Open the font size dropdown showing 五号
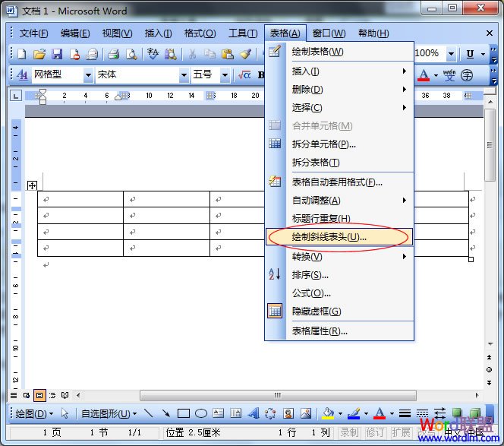 pyautogui.click(x=225, y=75)
